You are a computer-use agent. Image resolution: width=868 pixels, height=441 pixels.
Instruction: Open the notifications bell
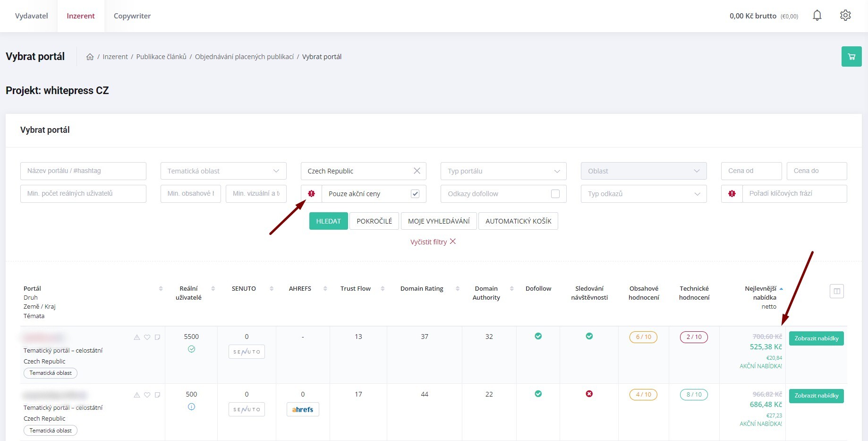817,16
